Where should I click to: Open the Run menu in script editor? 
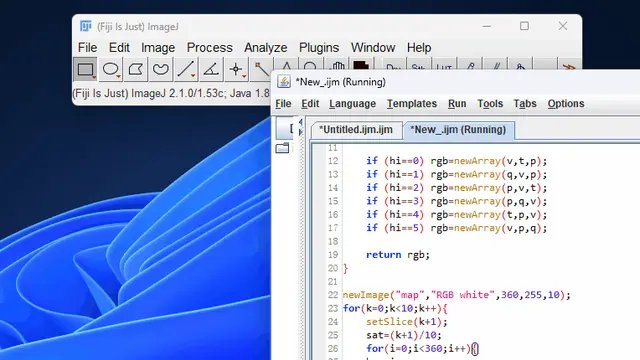tap(457, 104)
